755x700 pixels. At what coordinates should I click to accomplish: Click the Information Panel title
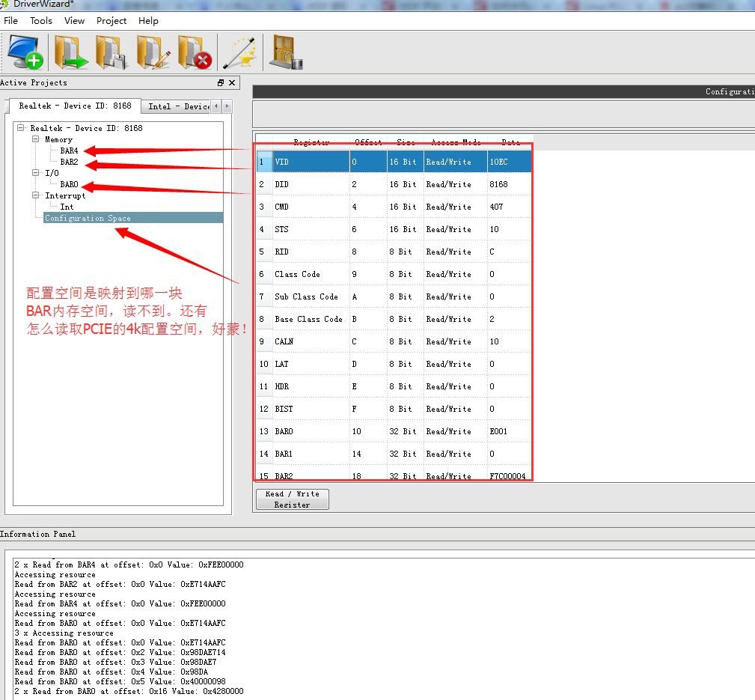click(x=37, y=534)
